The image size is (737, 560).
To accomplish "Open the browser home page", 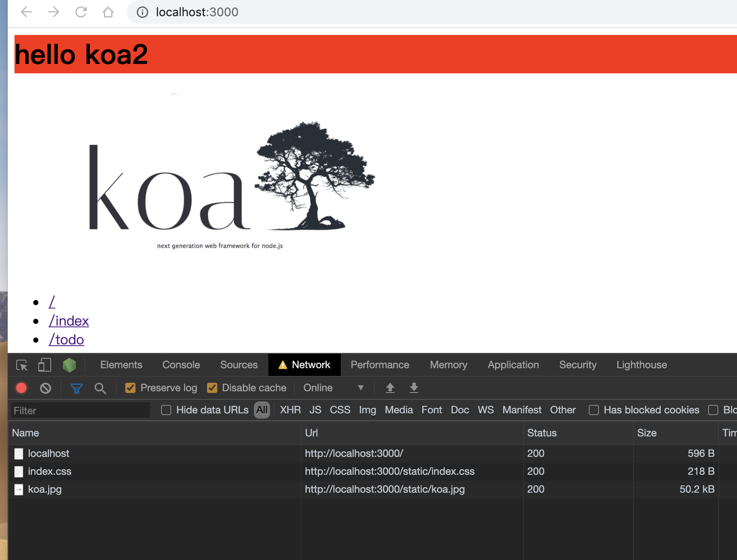I will coord(108,12).
